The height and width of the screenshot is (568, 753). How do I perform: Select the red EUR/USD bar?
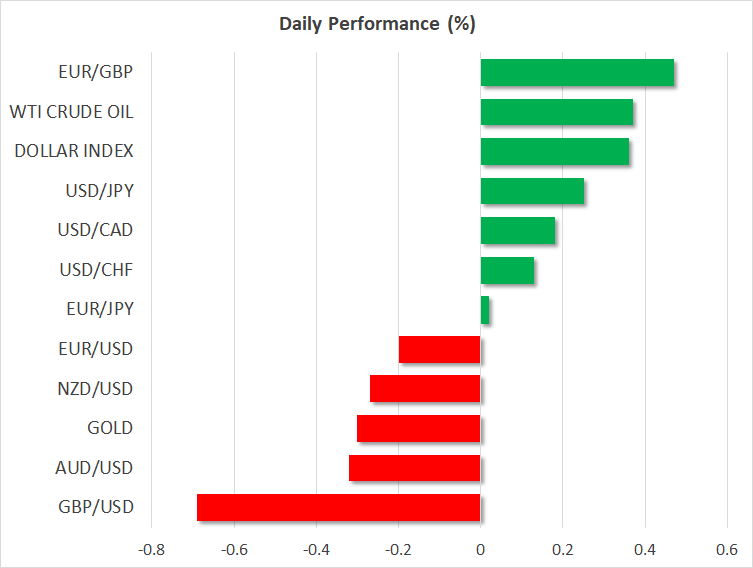(440, 349)
